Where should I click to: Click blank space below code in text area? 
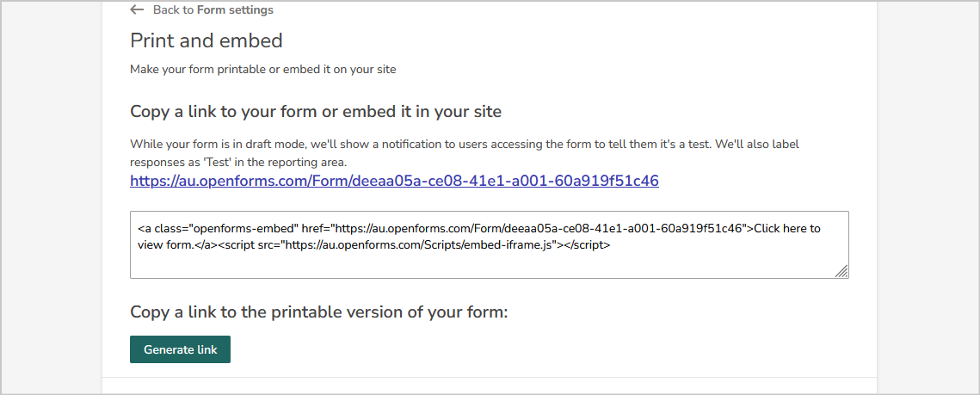pyautogui.click(x=490, y=265)
